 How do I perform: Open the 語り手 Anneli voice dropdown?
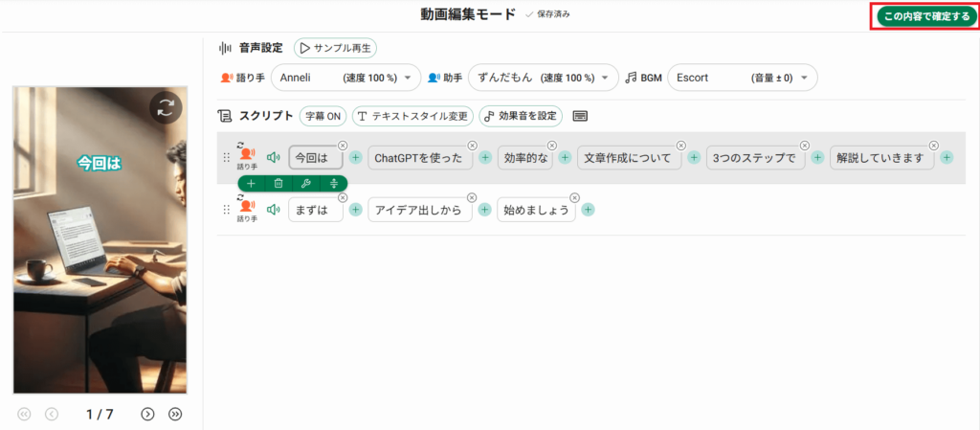tap(345, 79)
